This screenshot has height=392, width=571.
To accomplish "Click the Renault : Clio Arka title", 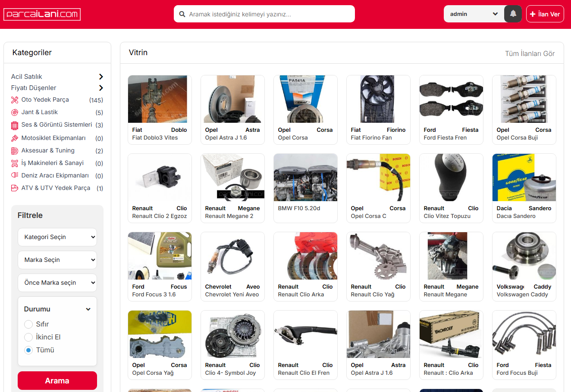I will [x=449, y=373].
